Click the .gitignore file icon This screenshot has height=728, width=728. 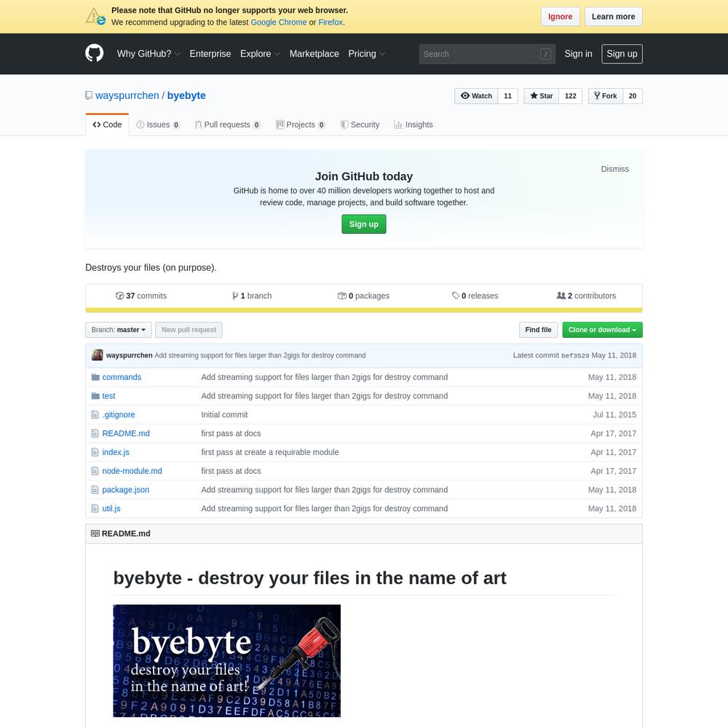[95, 415]
